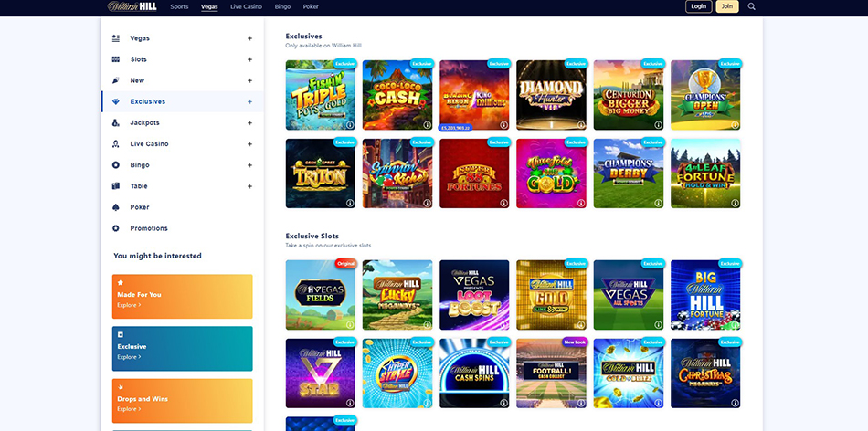Explore the Made For You card

[x=182, y=297]
